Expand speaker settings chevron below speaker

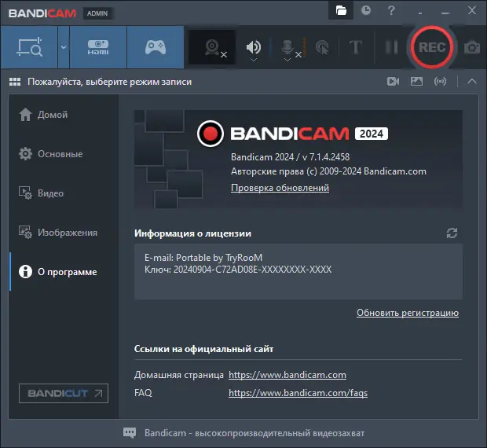coord(254,60)
